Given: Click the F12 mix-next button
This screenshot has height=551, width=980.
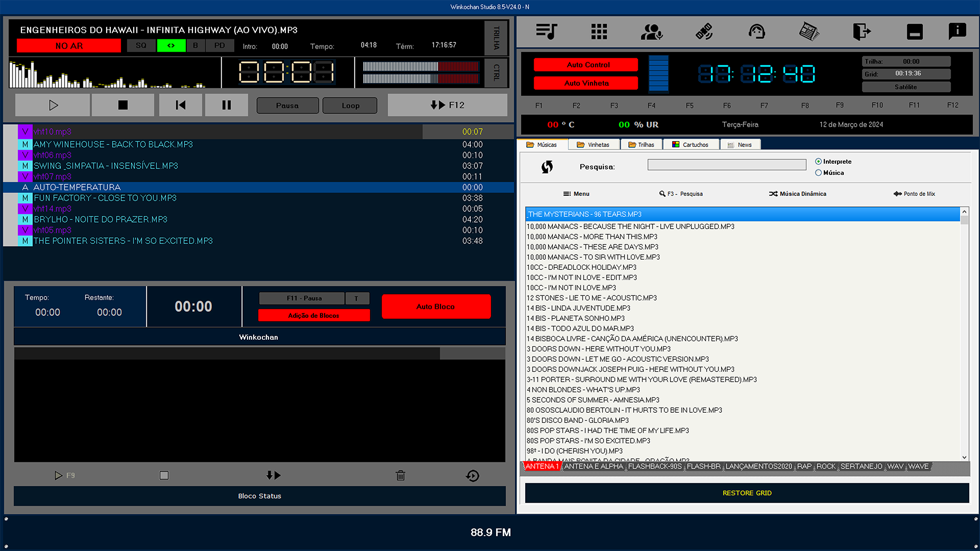Looking at the screenshot, I should (x=447, y=105).
